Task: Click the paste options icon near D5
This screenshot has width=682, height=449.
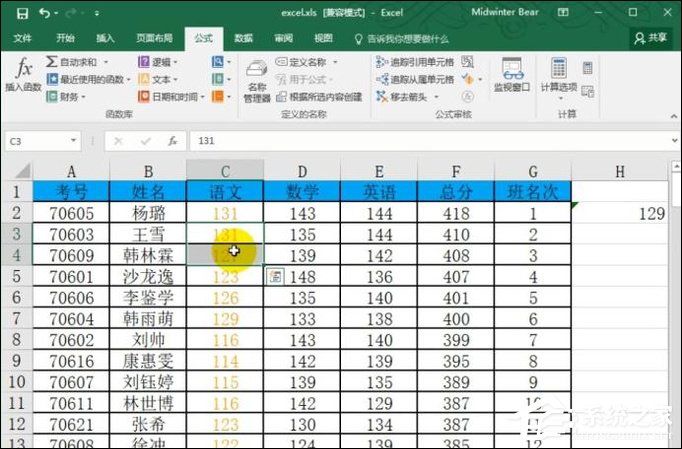Action: [x=275, y=277]
